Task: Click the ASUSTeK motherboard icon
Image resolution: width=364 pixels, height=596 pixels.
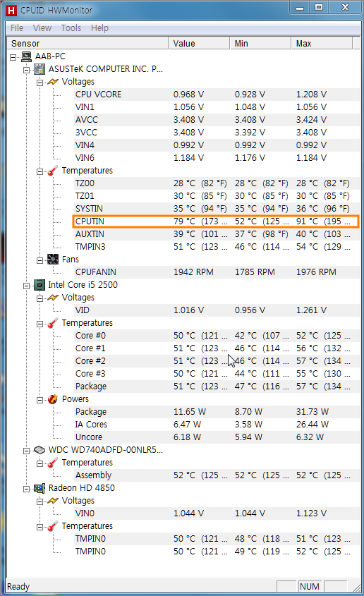Action: tap(40, 69)
